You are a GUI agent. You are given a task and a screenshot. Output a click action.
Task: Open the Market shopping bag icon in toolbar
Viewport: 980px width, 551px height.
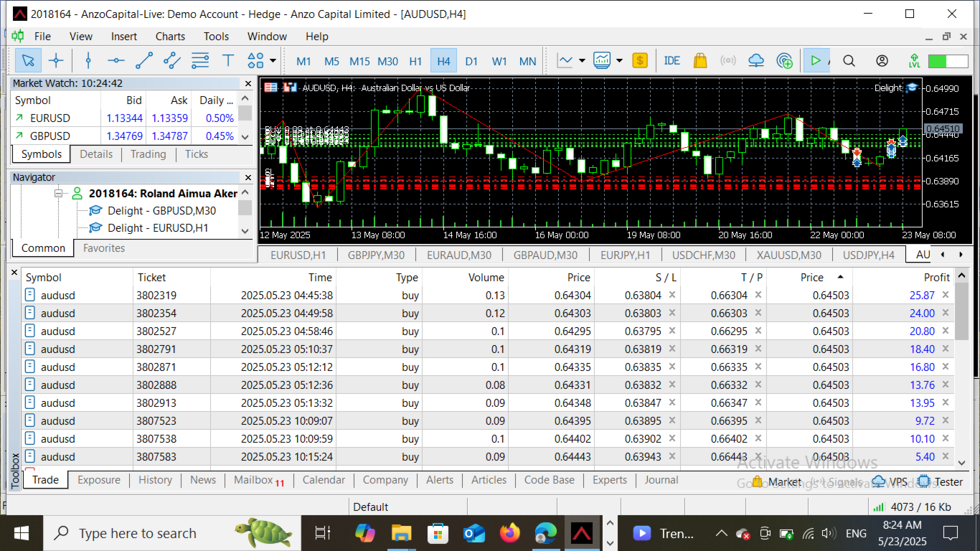pos(700,61)
